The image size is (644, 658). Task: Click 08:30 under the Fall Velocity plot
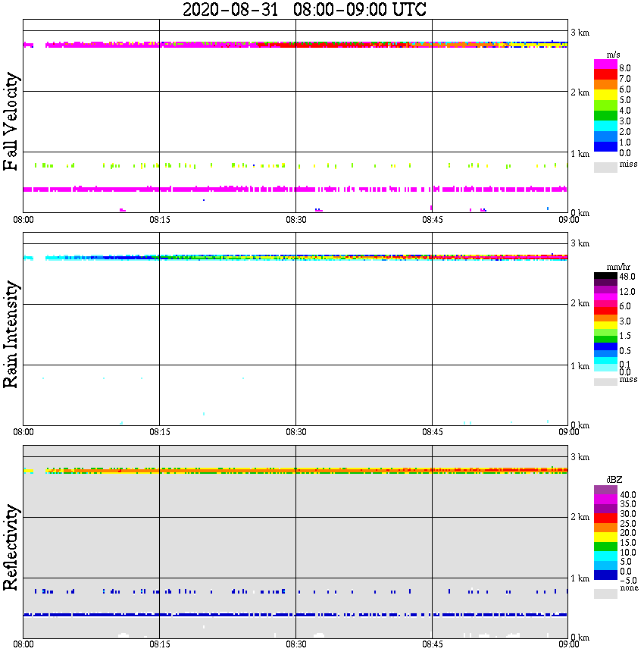296,220
